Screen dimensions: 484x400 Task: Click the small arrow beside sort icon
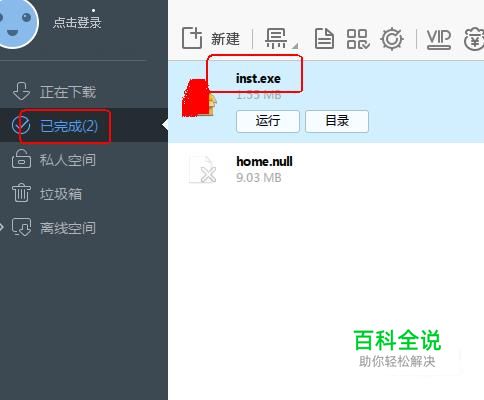(x=295, y=46)
